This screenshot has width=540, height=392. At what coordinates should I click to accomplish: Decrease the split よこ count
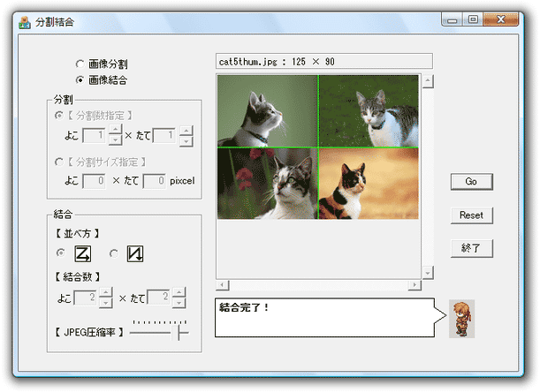116,140
